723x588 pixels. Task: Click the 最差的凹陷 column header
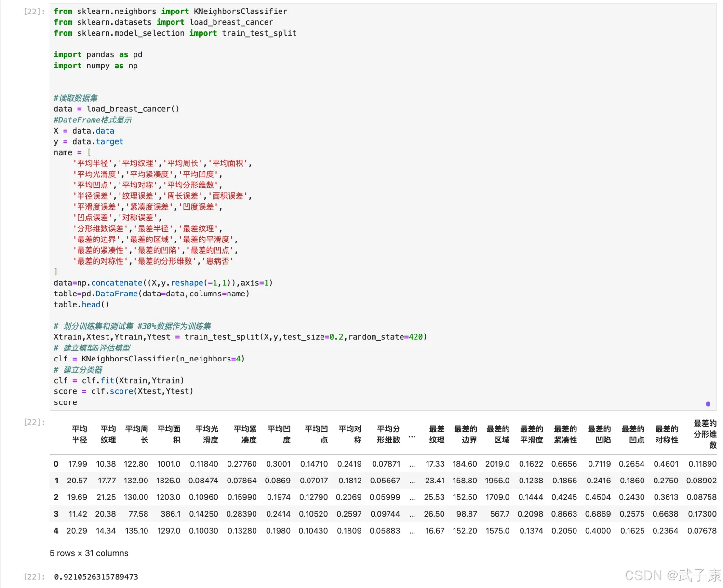click(x=599, y=434)
